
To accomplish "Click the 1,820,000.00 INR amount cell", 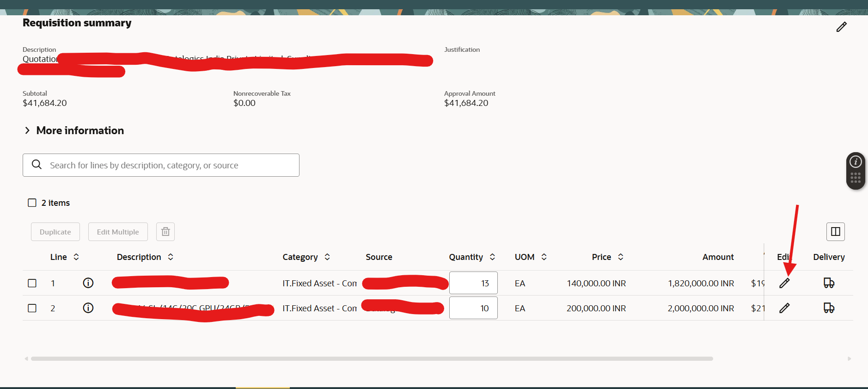I will (701, 284).
